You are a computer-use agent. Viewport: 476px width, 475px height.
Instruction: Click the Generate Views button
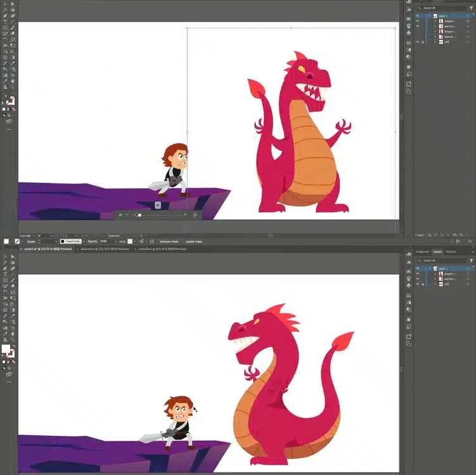[x=169, y=241]
